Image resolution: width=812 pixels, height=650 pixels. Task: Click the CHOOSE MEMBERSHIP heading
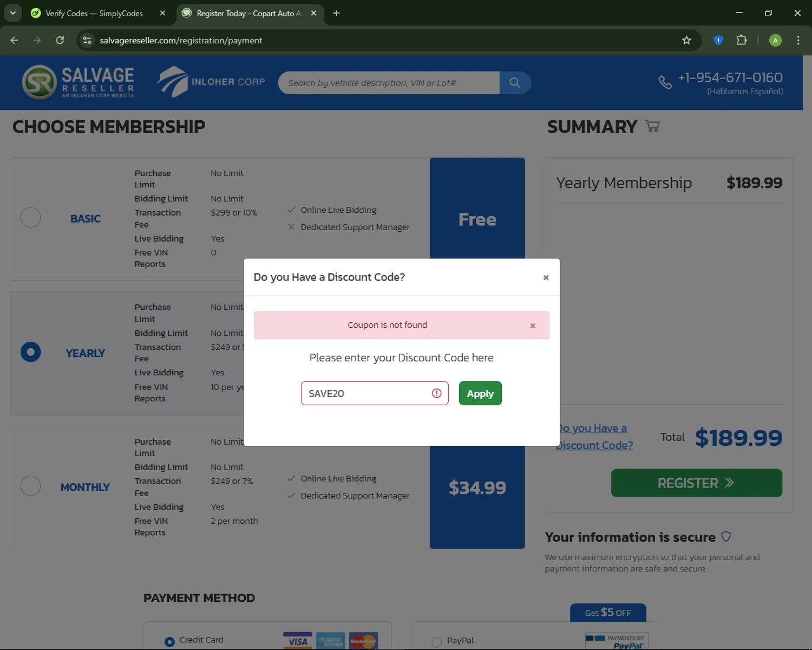coord(109,127)
